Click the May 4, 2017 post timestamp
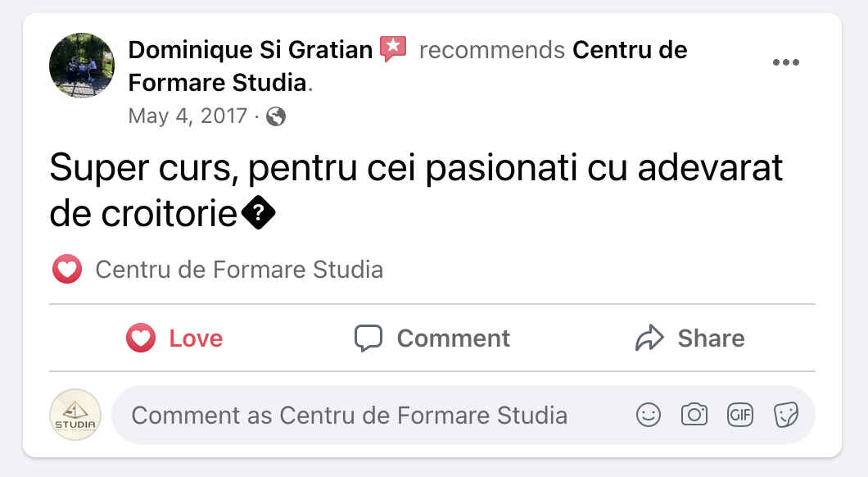The height and width of the screenshot is (477, 868). pos(188,116)
